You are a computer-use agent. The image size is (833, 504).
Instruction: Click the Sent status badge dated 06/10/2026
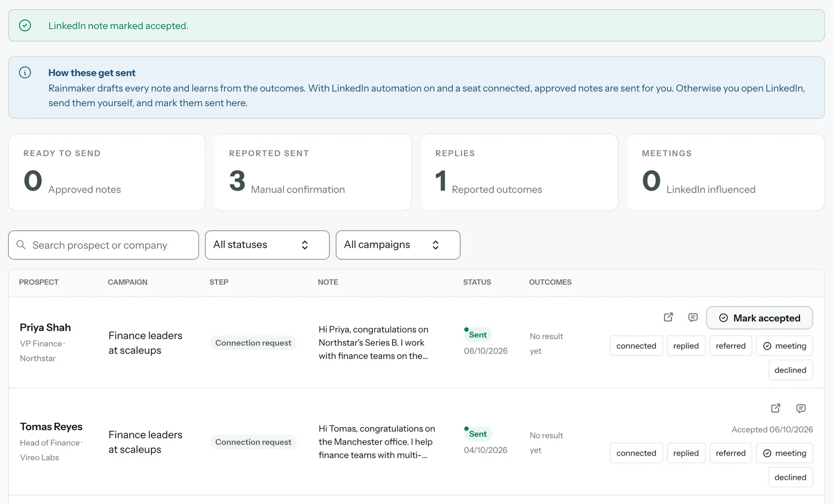click(x=477, y=335)
